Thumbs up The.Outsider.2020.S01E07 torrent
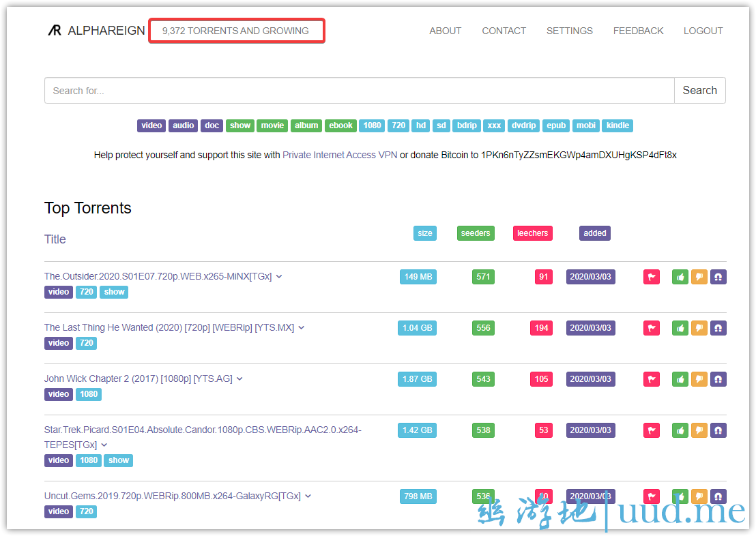Screen dimensions: 756x536 point(680,277)
